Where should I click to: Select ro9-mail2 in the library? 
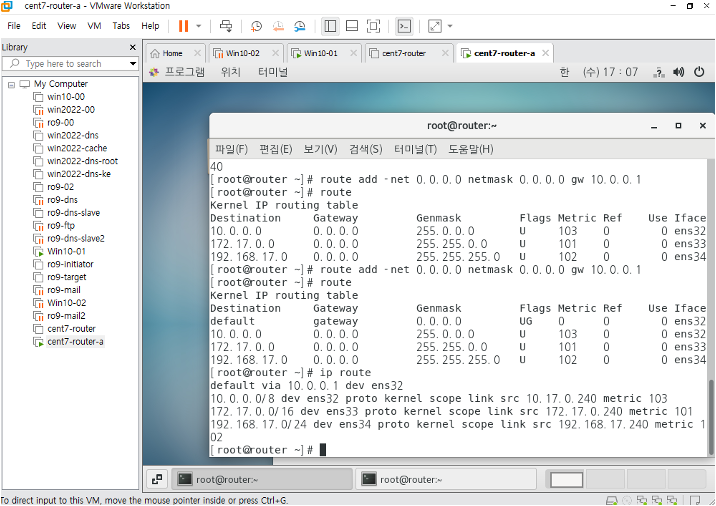point(66,316)
